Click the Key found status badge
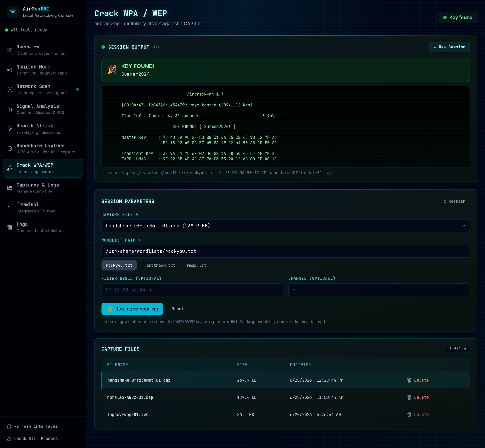 pos(458,18)
